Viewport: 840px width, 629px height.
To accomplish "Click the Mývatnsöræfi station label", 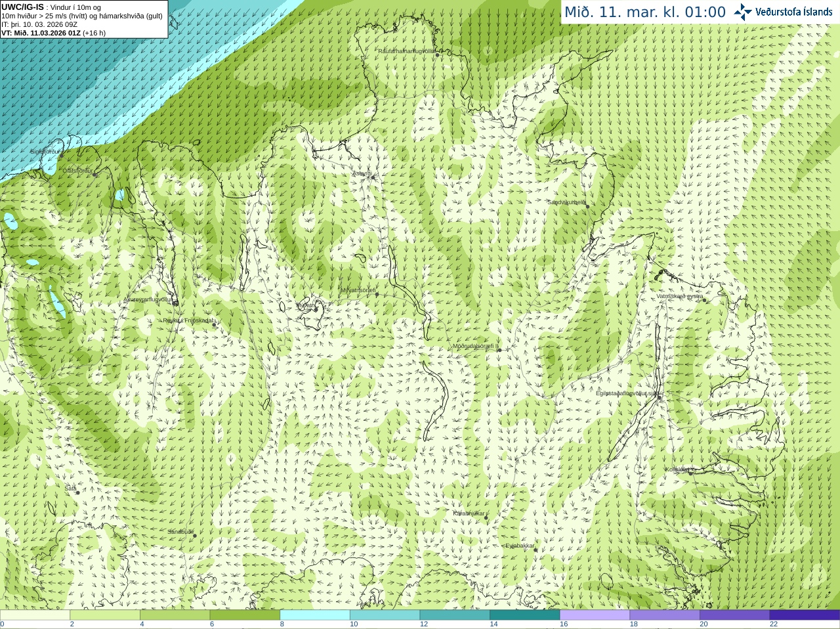I will (358, 290).
